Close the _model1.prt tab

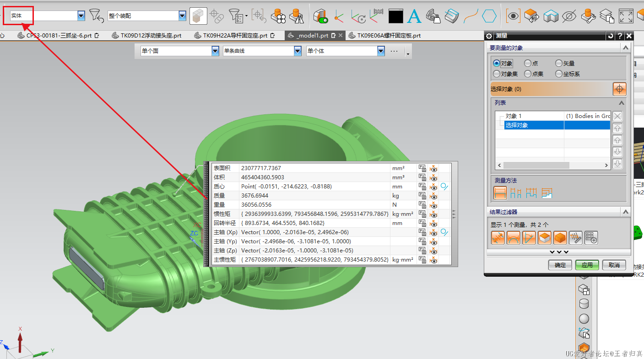(x=340, y=35)
